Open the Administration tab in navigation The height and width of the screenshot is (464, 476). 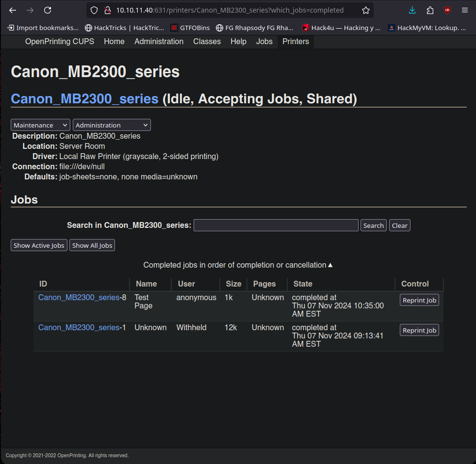[159, 42]
